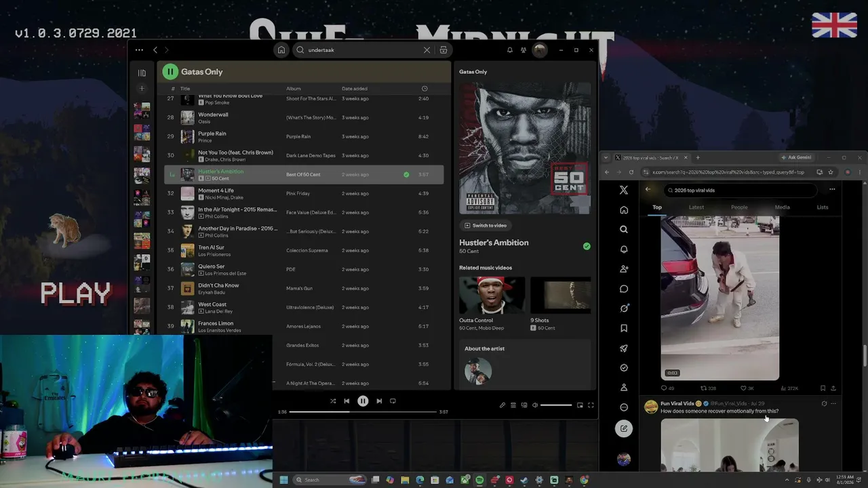Open X notifications bell in sidebar

[624, 249]
